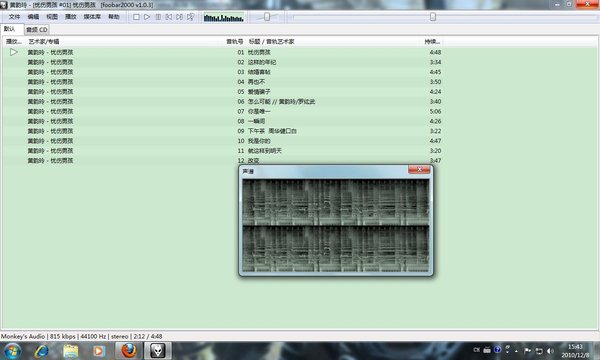Open the 文件 menu
The height and width of the screenshot is (360, 600).
[14, 17]
